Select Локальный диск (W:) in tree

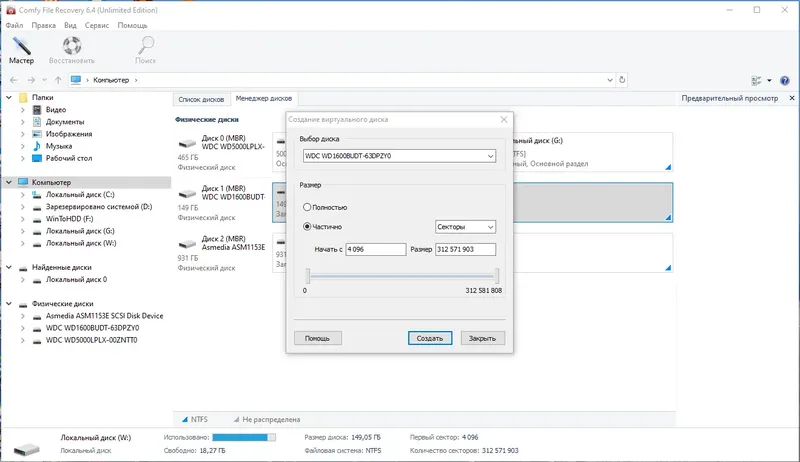[81, 244]
